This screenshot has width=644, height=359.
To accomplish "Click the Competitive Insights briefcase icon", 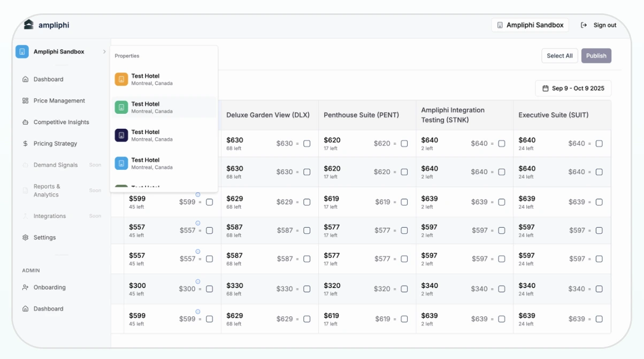I will point(25,122).
